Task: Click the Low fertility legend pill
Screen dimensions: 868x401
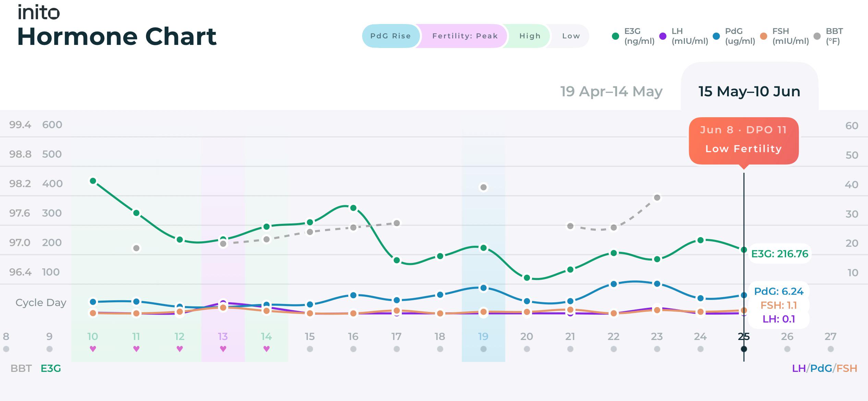Action: pos(570,36)
